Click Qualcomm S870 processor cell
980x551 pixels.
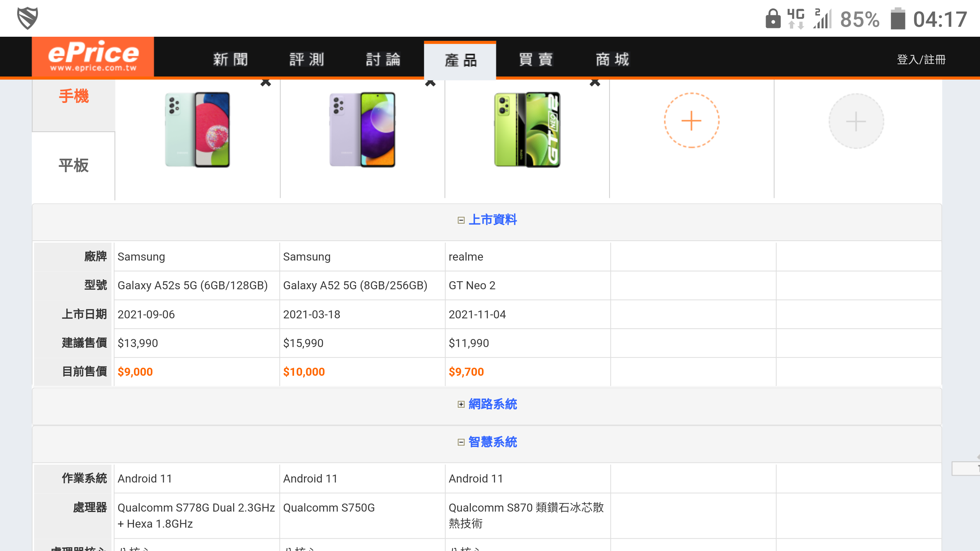[528, 515]
